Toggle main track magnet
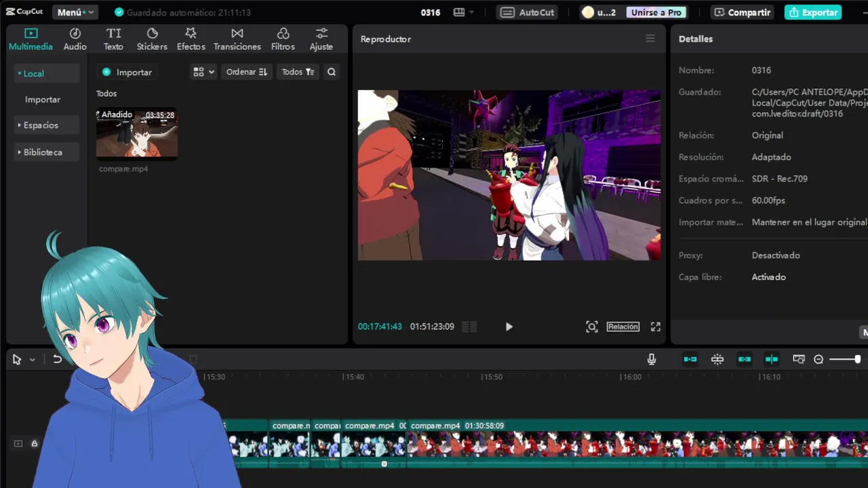Viewport: 868px width, 488px height. click(x=690, y=359)
